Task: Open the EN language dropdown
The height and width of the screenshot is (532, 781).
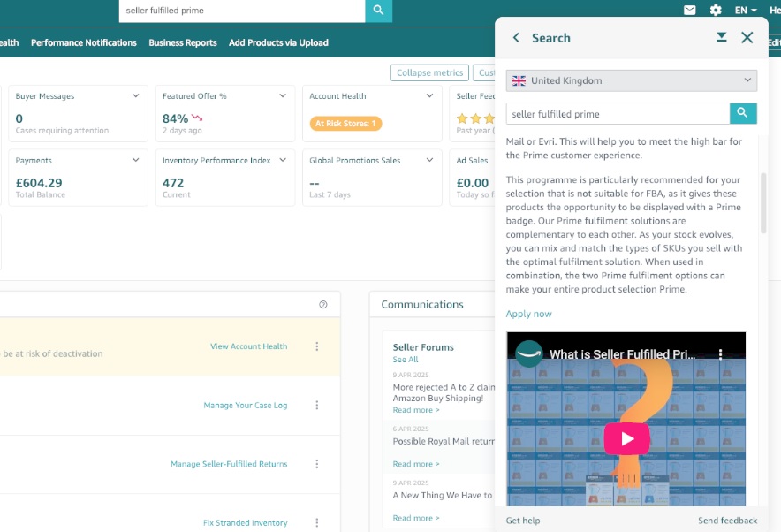Action: click(746, 10)
